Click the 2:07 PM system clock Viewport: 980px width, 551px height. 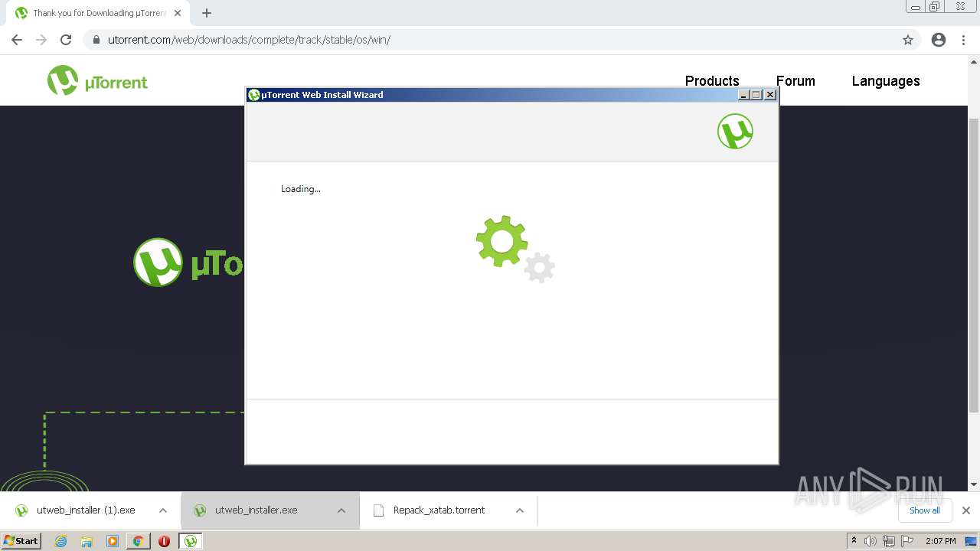click(941, 541)
